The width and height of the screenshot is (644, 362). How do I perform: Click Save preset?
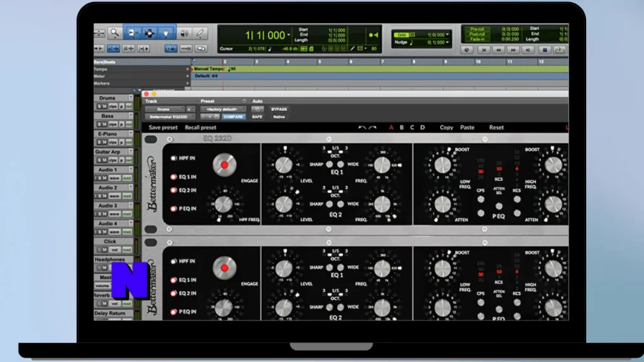(x=163, y=128)
